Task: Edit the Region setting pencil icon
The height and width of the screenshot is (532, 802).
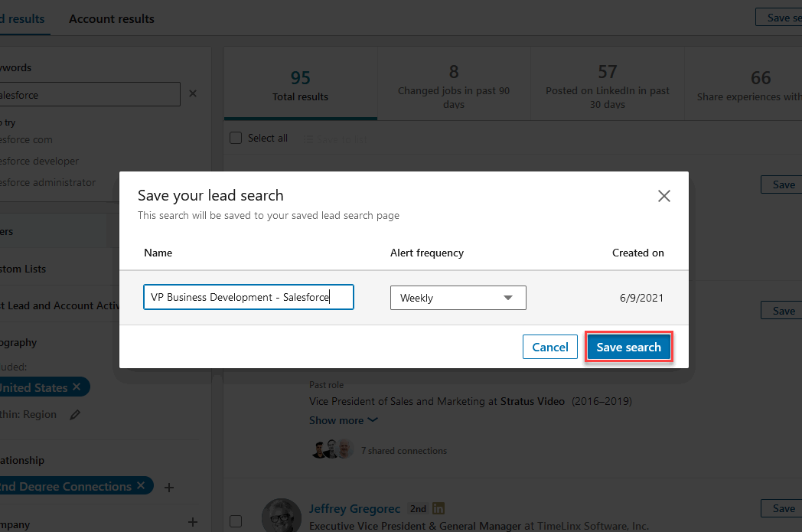Action: click(x=75, y=415)
